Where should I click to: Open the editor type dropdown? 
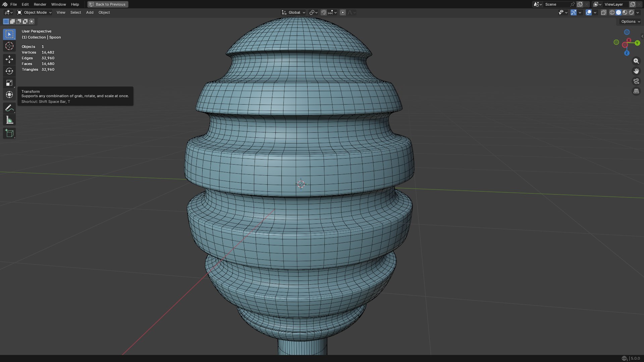[x=8, y=12]
